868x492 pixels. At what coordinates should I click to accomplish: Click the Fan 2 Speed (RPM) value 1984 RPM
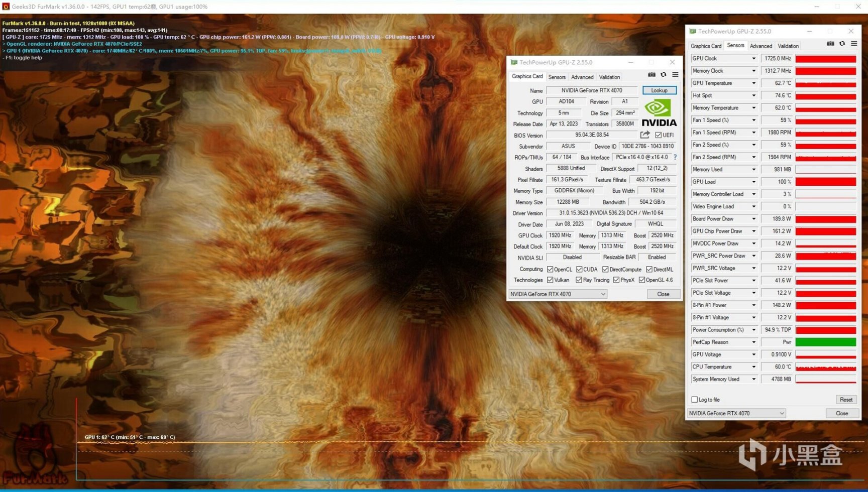(x=777, y=157)
